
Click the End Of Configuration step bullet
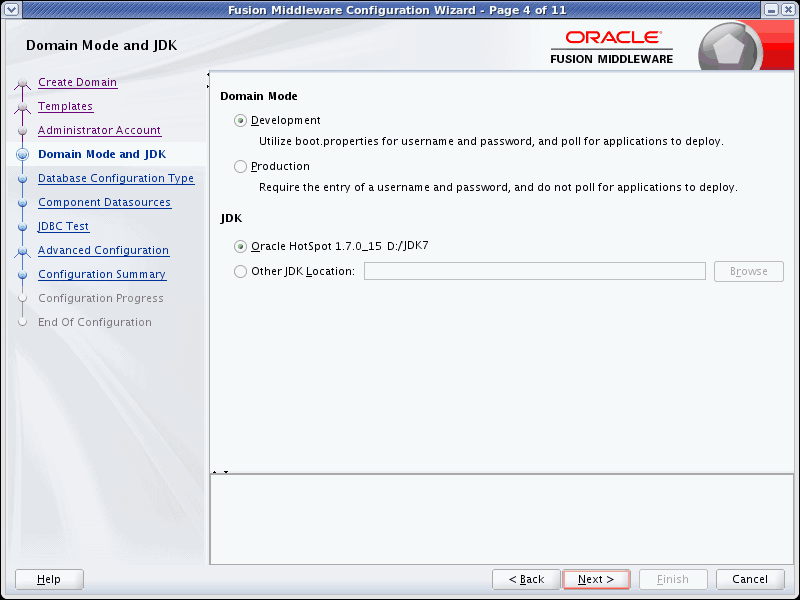(22, 322)
